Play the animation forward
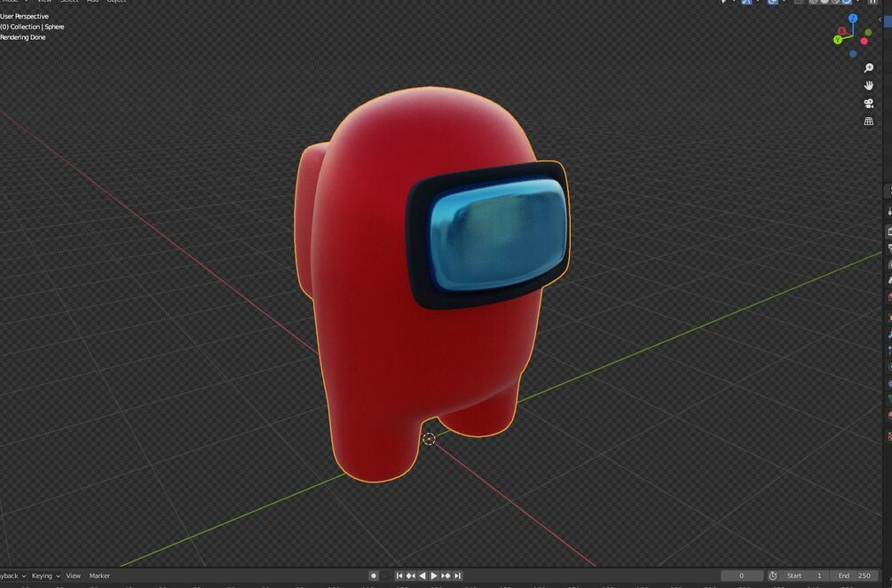This screenshot has width=892, height=588. pyautogui.click(x=434, y=576)
